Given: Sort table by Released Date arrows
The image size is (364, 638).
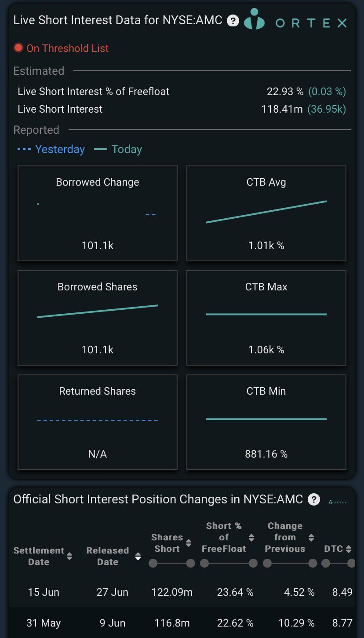Looking at the screenshot, I should tap(138, 556).
